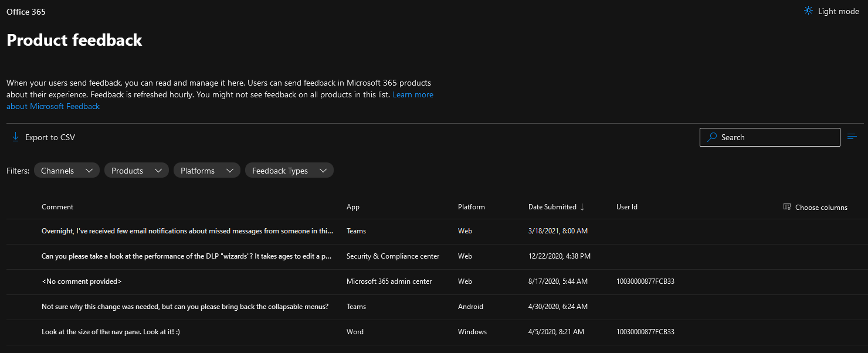The height and width of the screenshot is (353, 868).
Task: Click the Windows platform cell
Action: (x=472, y=332)
